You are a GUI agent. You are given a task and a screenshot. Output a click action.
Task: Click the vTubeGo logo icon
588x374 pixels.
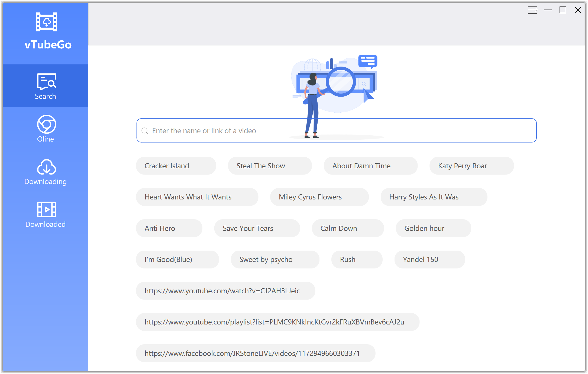[x=47, y=22]
